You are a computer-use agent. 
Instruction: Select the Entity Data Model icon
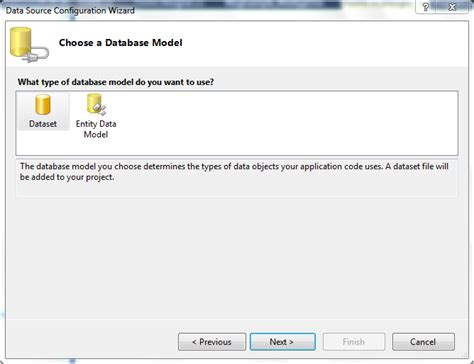coord(96,104)
